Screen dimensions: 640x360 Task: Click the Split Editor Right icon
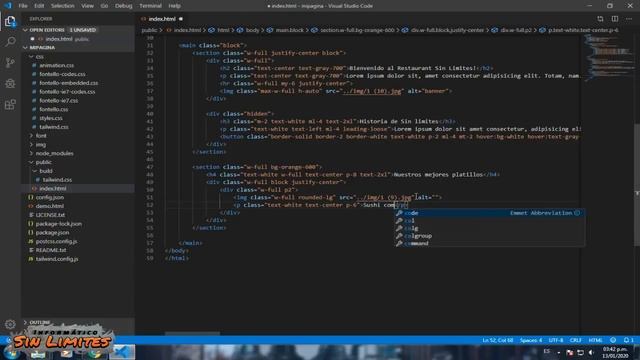(x=615, y=19)
